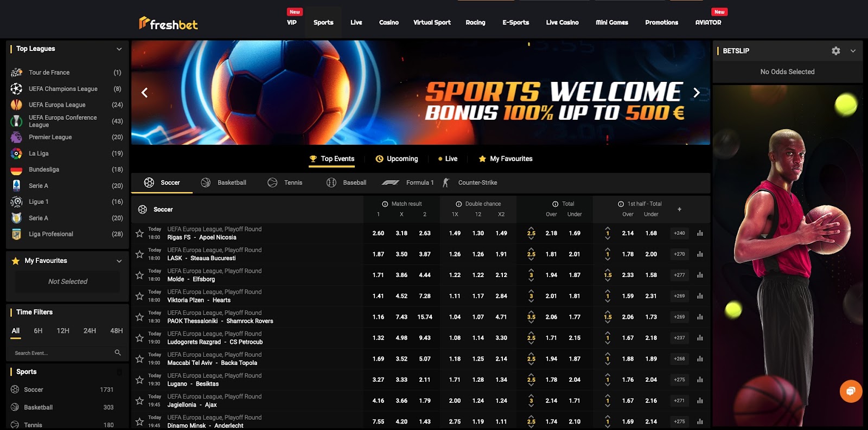The image size is (868, 430).
Task: Expand +240 more markets for Rigas FS
Action: [x=679, y=233]
